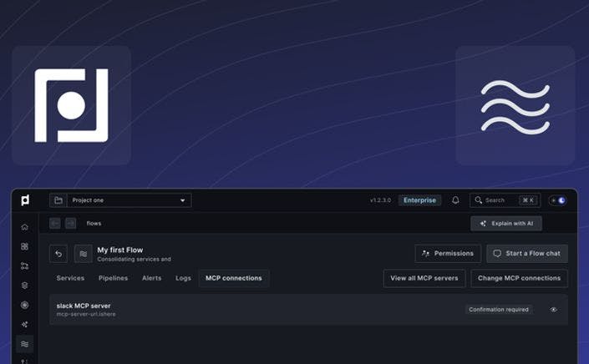
Task: Click Explain with AI button
Action: [506, 224]
